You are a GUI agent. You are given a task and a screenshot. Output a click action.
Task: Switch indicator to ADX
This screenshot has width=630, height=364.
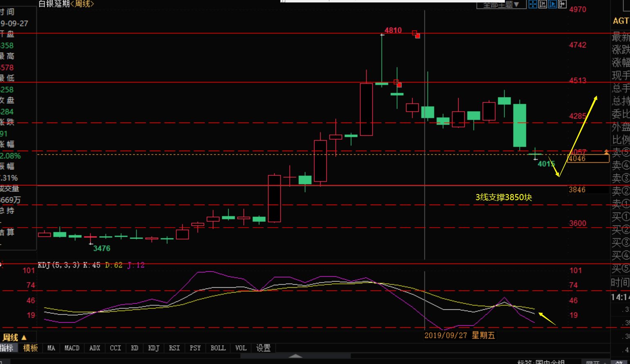[x=95, y=348]
